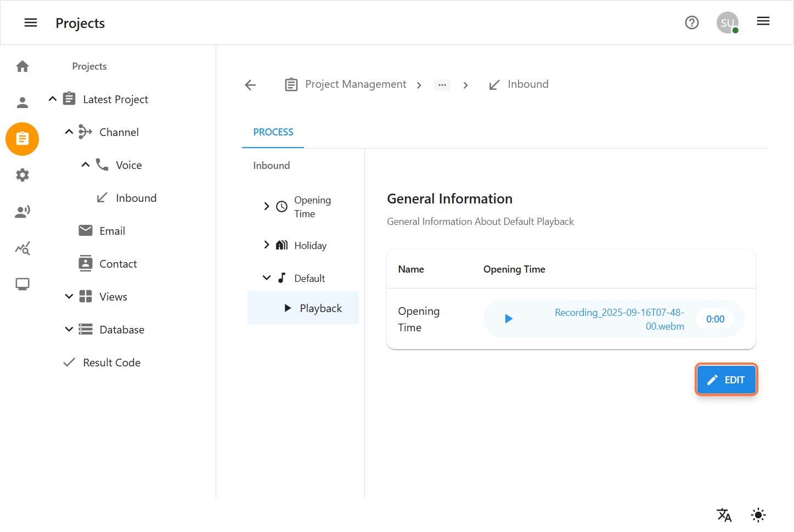The image size is (794, 532).
Task: Toggle the light/dark theme icon
Action: point(758,514)
